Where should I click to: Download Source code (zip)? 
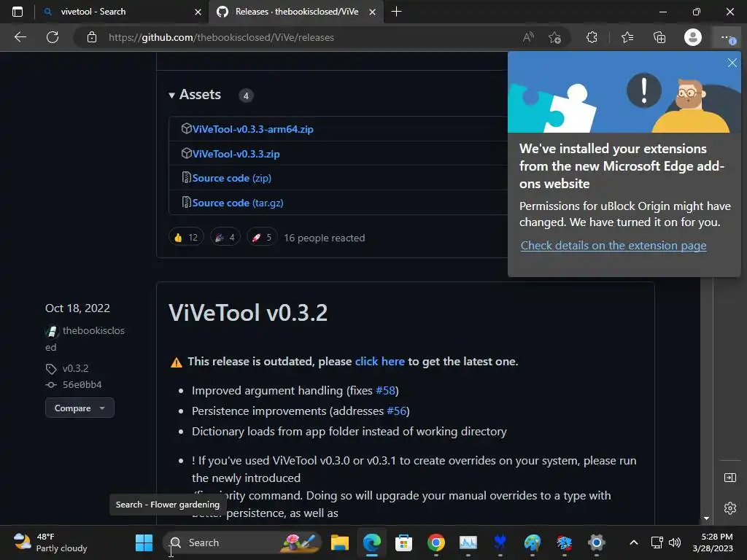[x=231, y=178]
